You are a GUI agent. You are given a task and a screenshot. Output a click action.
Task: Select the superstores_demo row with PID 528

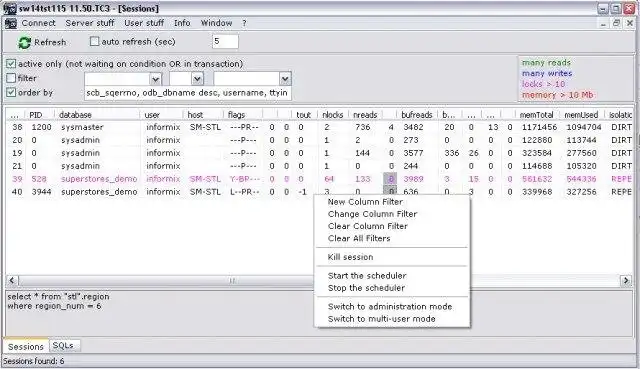point(320,179)
